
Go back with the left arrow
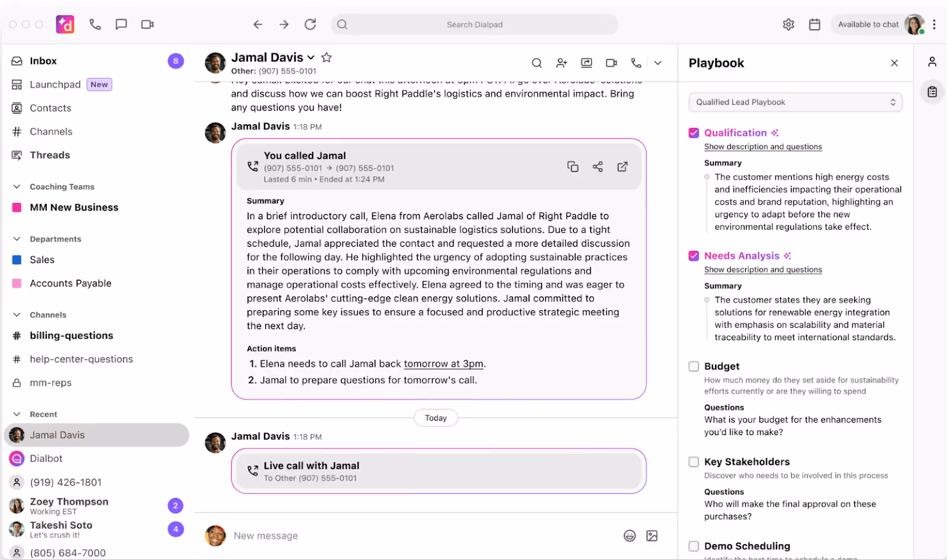258,24
